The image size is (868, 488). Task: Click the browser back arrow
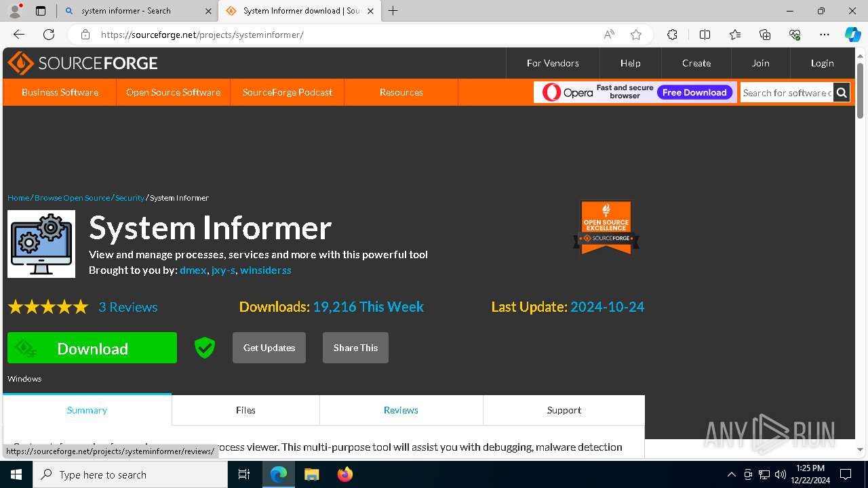point(19,35)
